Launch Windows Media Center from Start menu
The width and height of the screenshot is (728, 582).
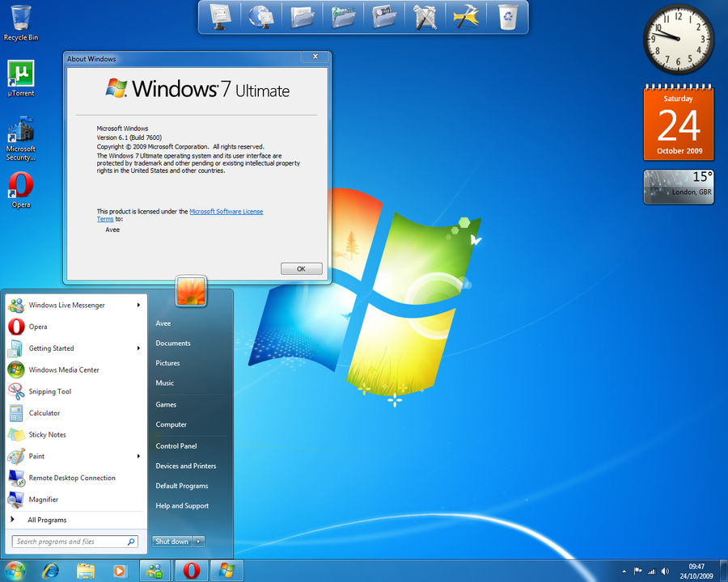click(x=76, y=370)
